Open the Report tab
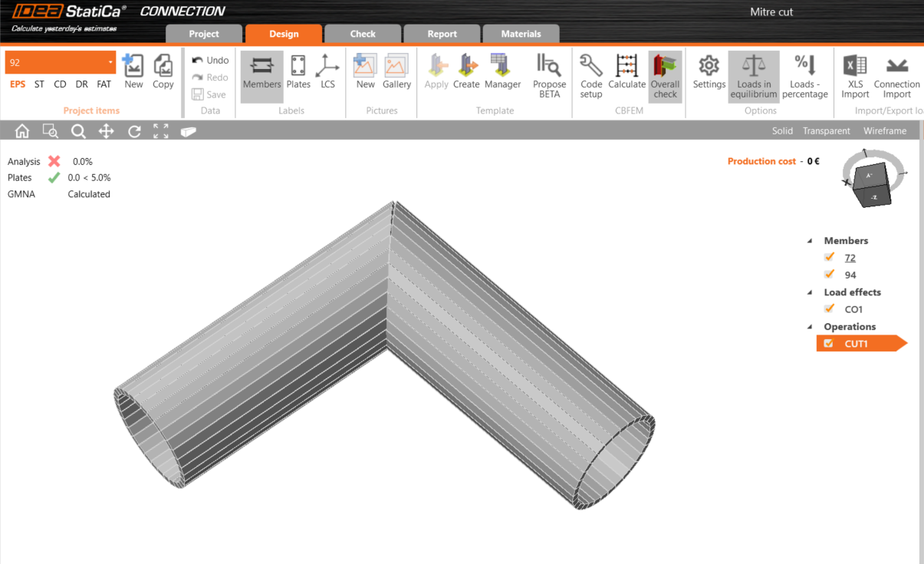The width and height of the screenshot is (924, 564). [442, 34]
